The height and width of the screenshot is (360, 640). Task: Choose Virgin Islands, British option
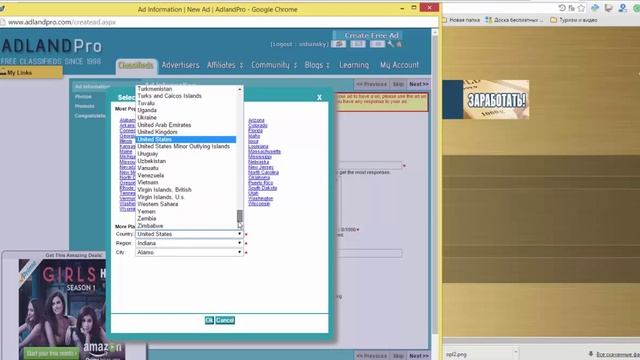[186, 190]
